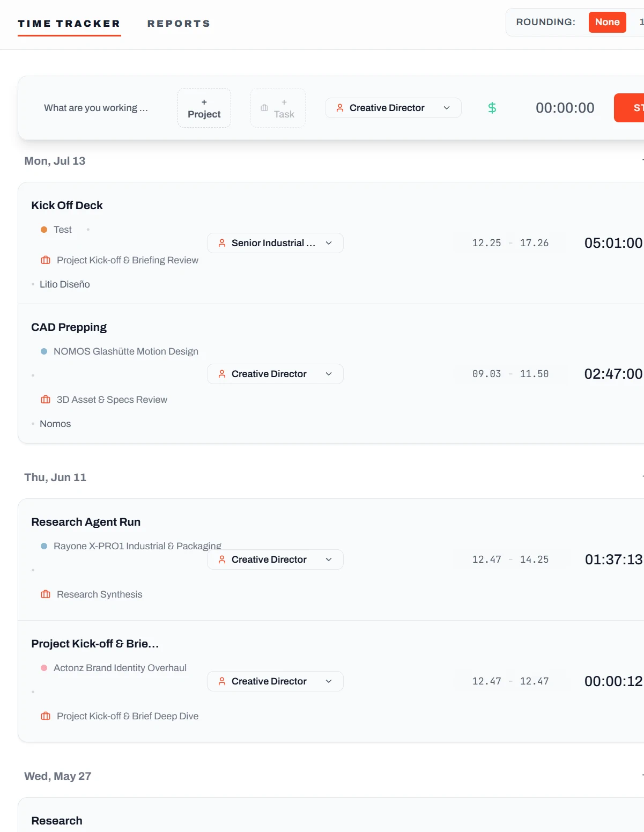
Task: Click briefcase icon beside Research Synthesis
Action: coord(46,594)
